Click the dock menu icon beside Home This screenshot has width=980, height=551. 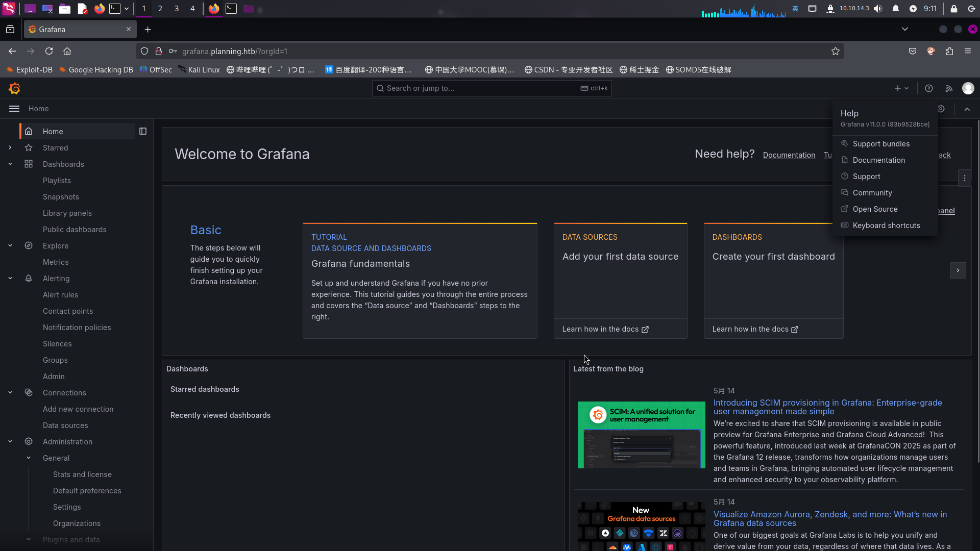(x=143, y=132)
